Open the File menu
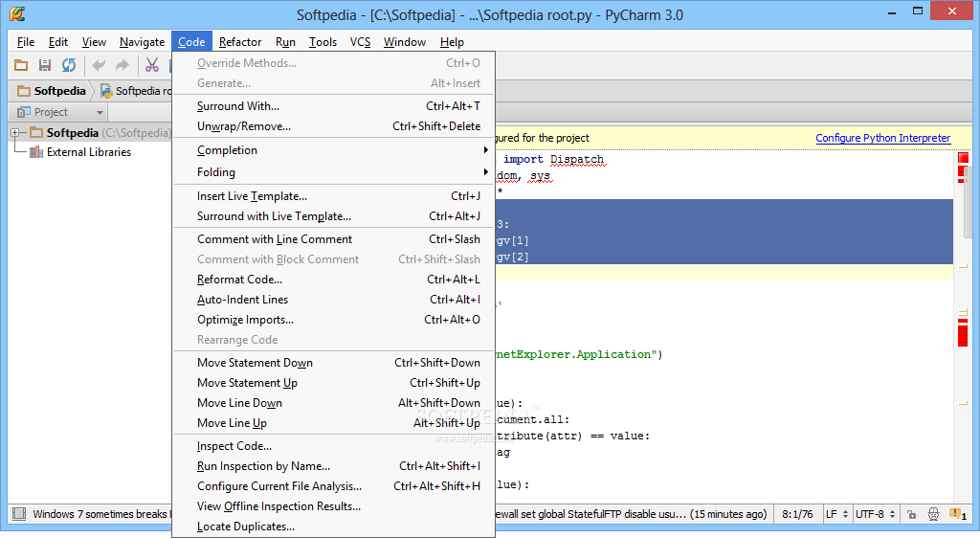This screenshot has height=538, width=980. tap(26, 42)
